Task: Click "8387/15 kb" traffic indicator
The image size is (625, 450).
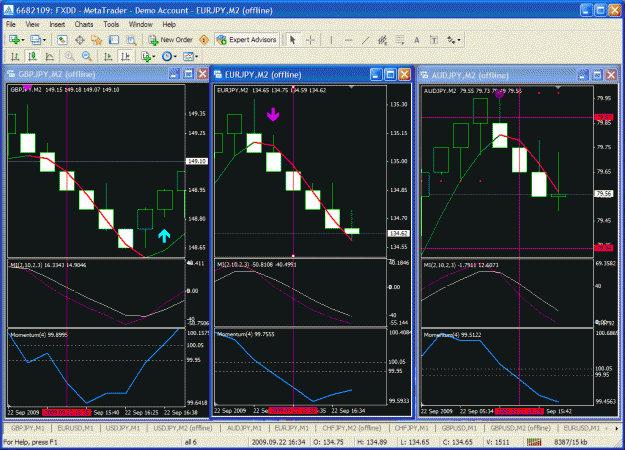Action: point(572,442)
